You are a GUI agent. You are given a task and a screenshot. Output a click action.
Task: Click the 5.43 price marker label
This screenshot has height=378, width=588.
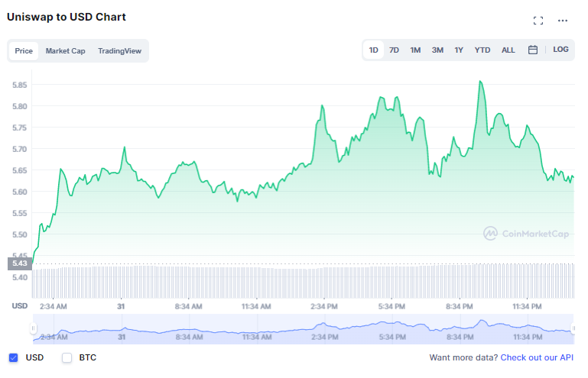click(20, 263)
